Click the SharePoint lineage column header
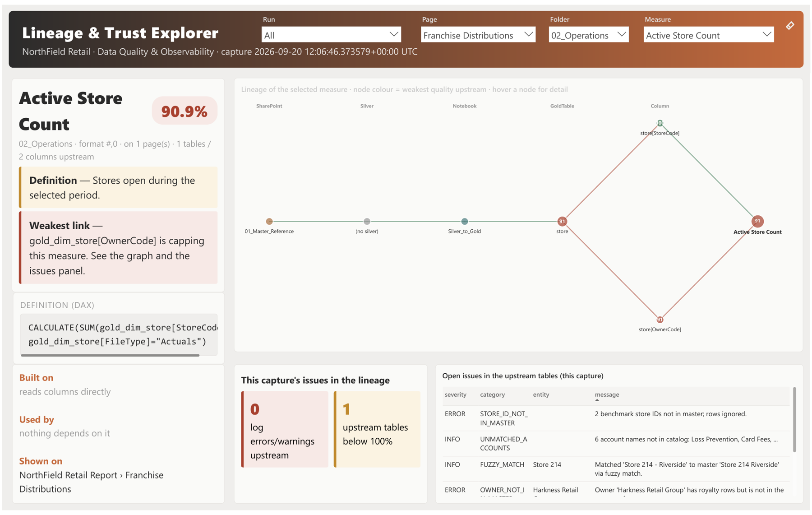Screen dimensions: 812x515 (x=269, y=106)
